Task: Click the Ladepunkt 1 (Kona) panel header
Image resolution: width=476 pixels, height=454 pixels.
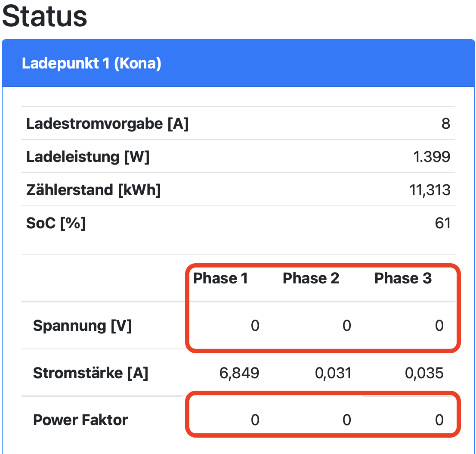Action: [x=91, y=63]
